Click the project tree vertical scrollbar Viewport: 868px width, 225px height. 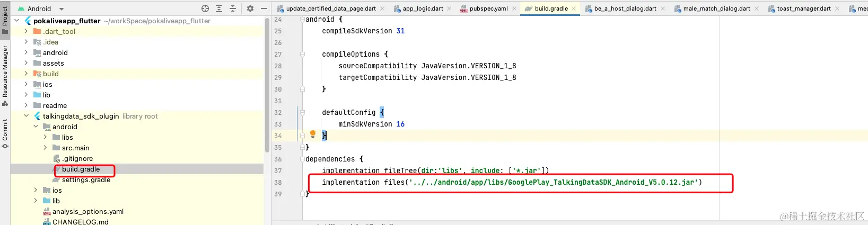267,85
